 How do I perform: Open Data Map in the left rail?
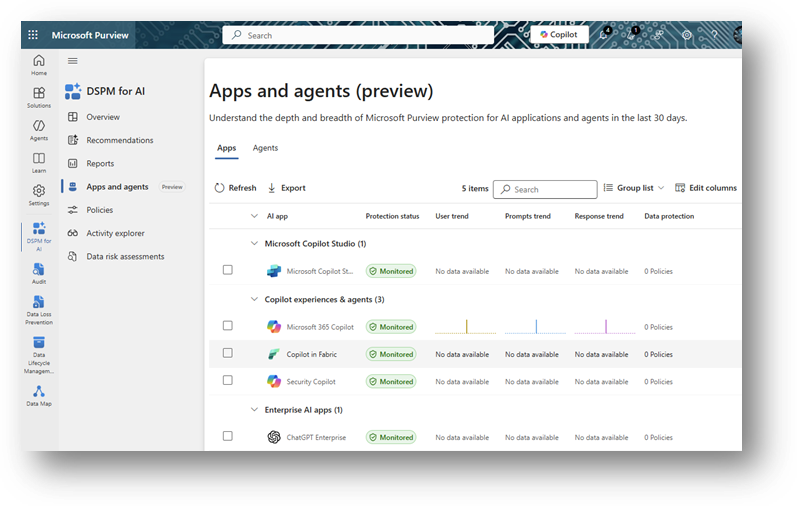[x=39, y=396]
